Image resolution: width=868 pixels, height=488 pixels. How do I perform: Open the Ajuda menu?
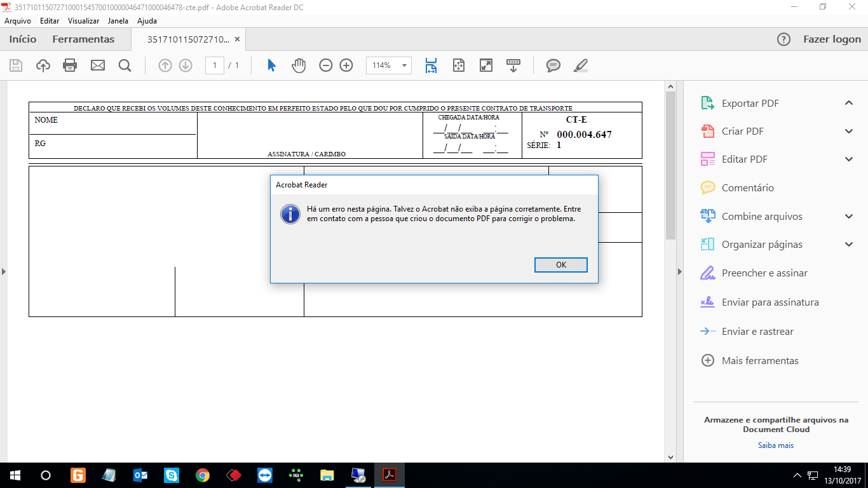(x=147, y=21)
